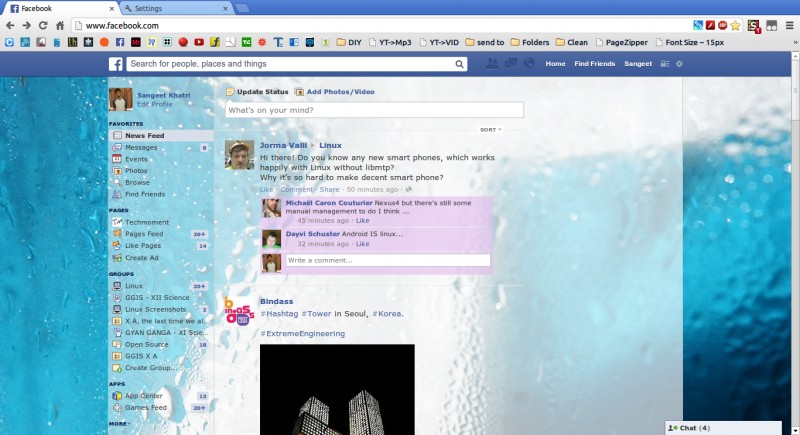Screen dimensions: 800x435
Task: Open the SORT dropdown
Action: (x=490, y=130)
